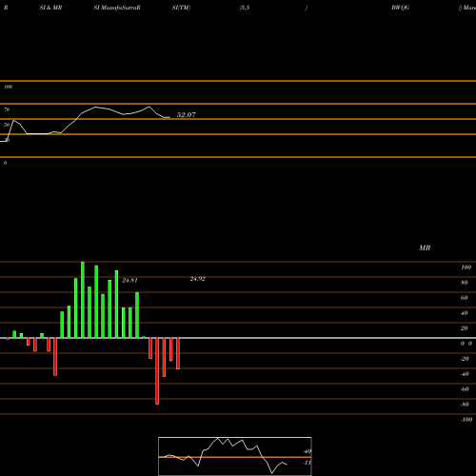
Task: Click the 24.92 value label
Action: tap(197, 279)
